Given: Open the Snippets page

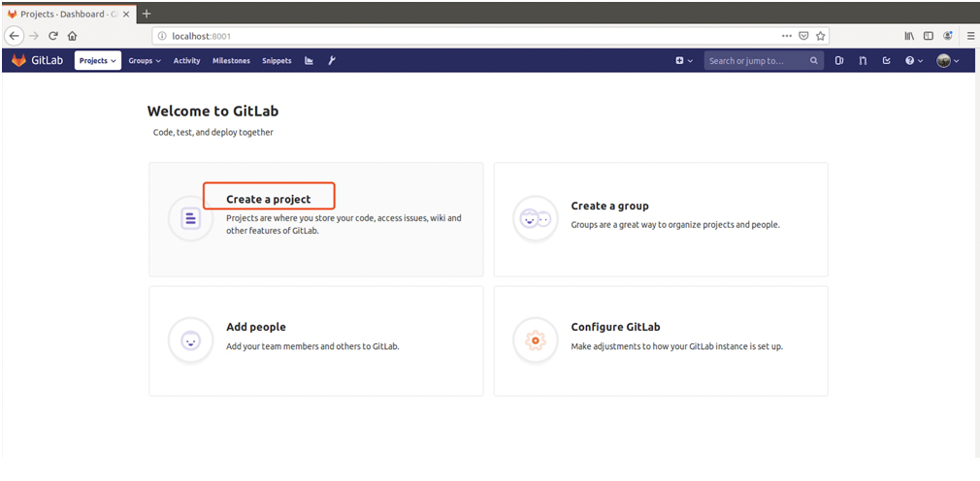Looking at the screenshot, I should (277, 60).
